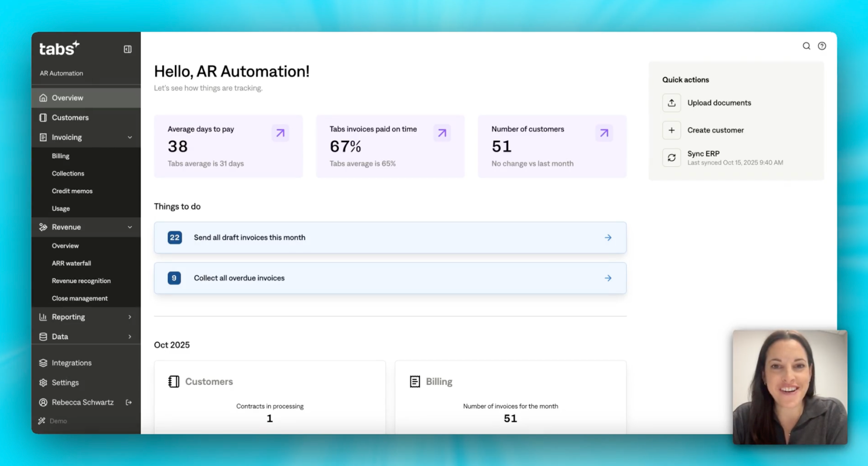
Task: Click the Data database icon
Action: tap(43, 336)
